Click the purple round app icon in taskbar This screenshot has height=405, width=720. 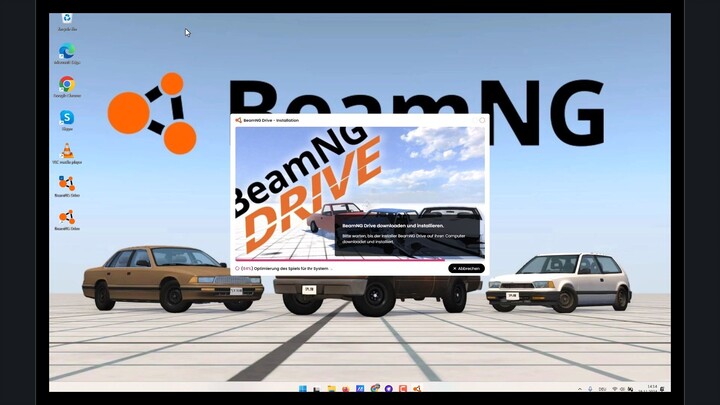pos(389,389)
